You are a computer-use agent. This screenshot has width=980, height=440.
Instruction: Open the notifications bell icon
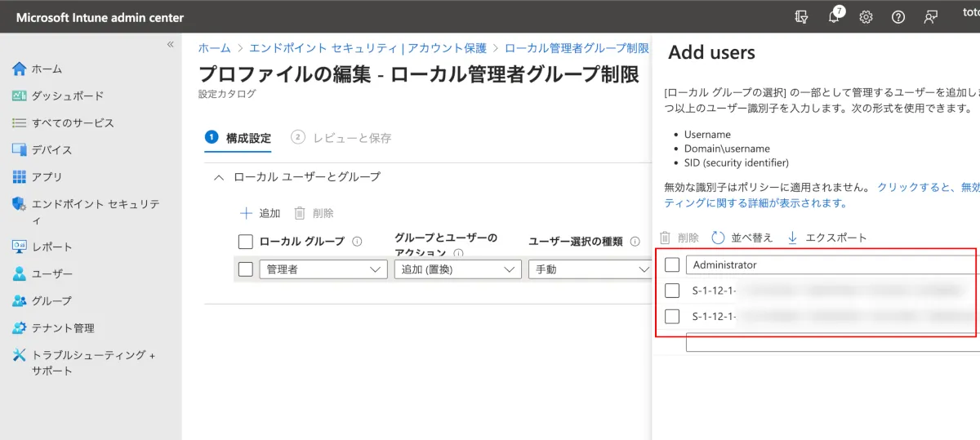(x=835, y=17)
